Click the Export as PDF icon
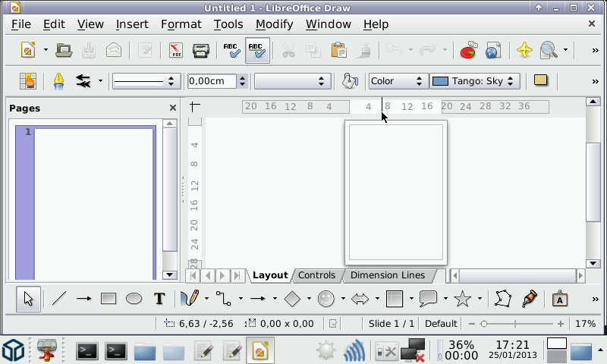Screen dimensions: 607x364 tap(176, 51)
